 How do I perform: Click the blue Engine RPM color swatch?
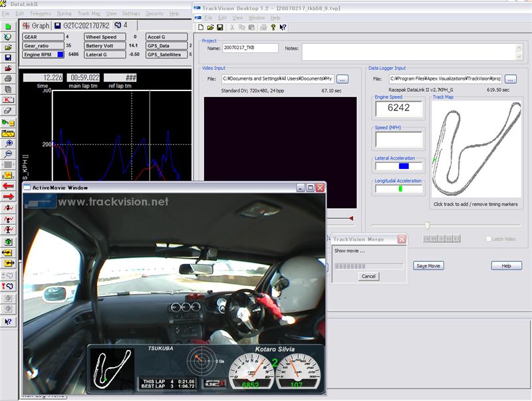61,55
